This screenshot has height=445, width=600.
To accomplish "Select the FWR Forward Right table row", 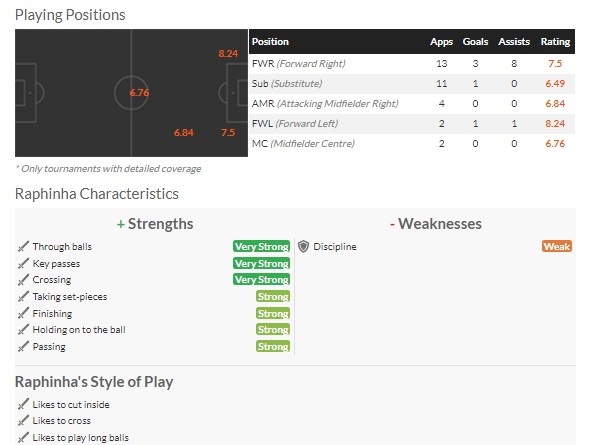I will [412, 64].
